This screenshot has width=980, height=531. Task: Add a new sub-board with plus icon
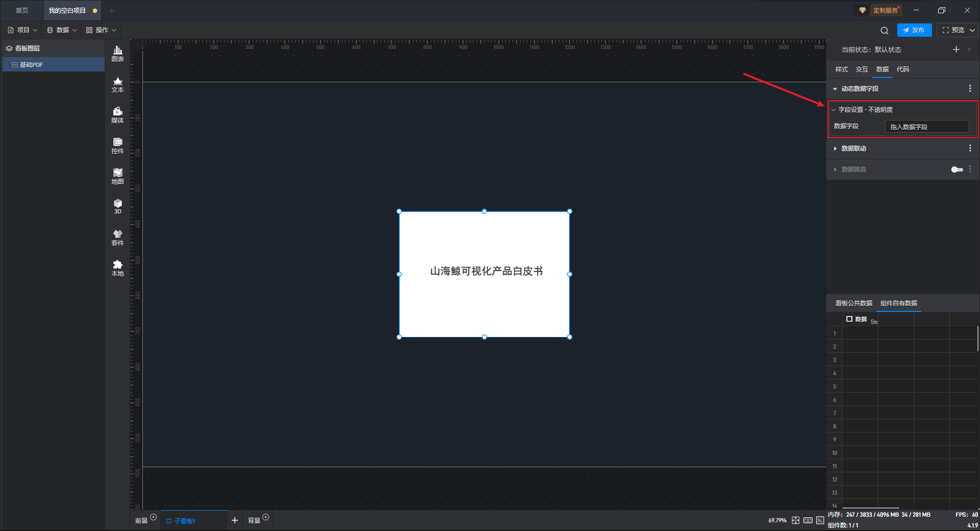(x=235, y=520)
